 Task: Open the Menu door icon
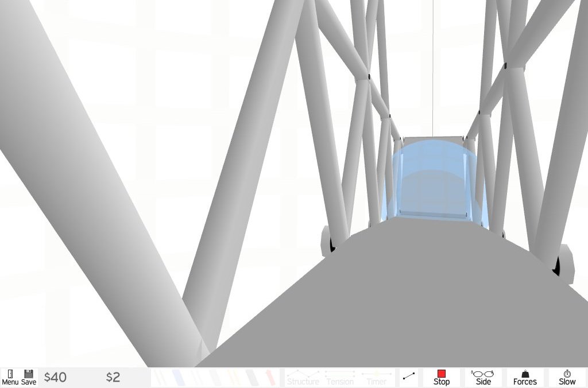click(10, 377)
